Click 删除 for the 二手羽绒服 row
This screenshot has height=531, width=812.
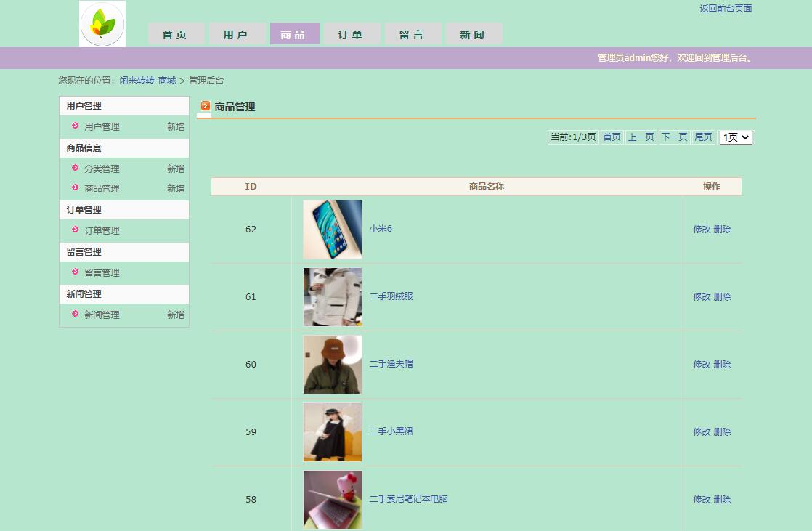click(724, 296)
